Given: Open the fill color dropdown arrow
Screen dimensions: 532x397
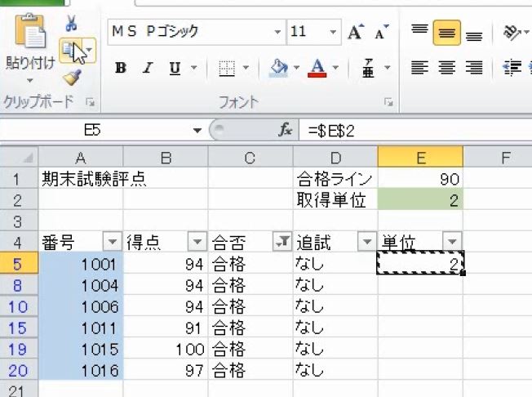Looking at the screenshot, I should pos(296,68).
